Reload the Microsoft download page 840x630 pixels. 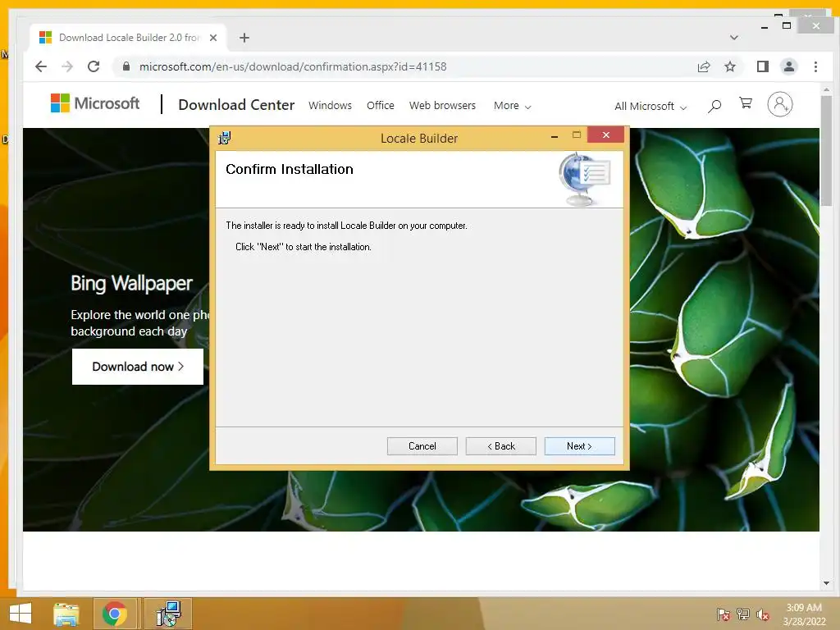(x=94, y=66)
